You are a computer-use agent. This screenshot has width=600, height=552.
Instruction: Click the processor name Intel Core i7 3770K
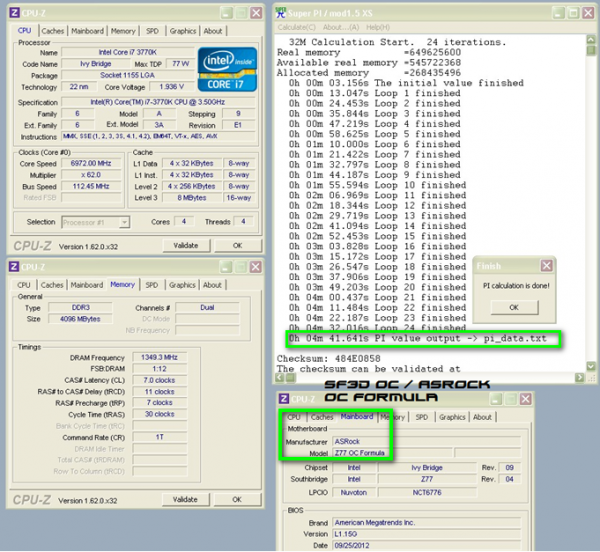coord(128,52)
